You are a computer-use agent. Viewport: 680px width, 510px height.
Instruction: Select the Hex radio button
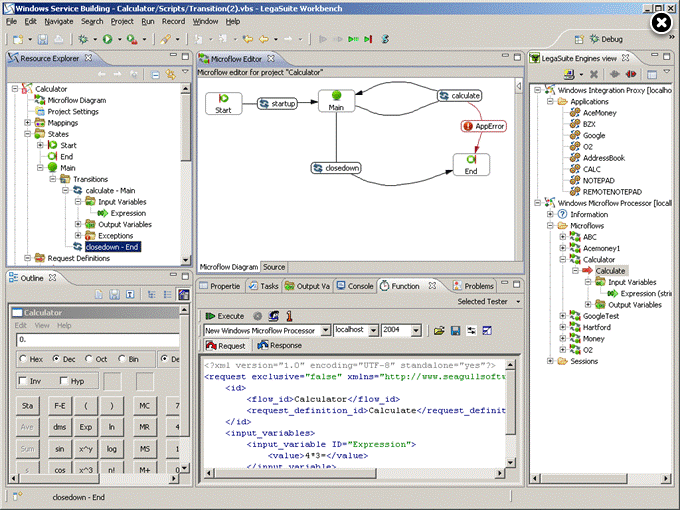pyautogui.click(x=23, y=359)
